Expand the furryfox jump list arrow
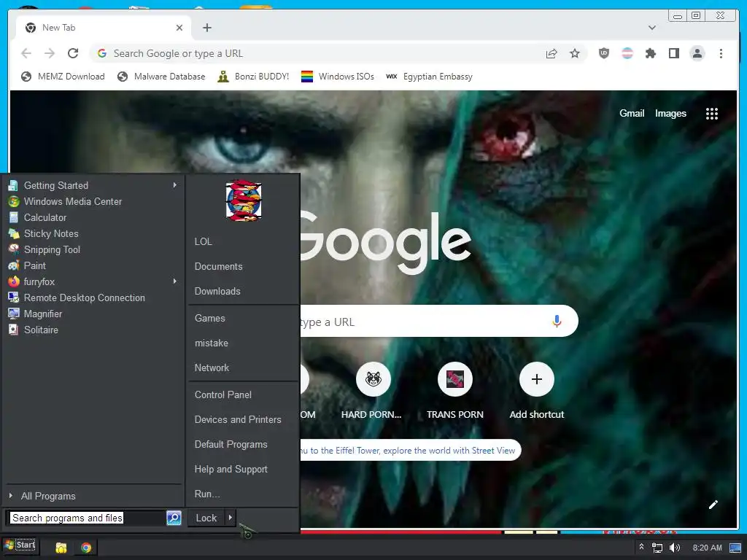Screen dimensions: 747x560 point(175,281)
